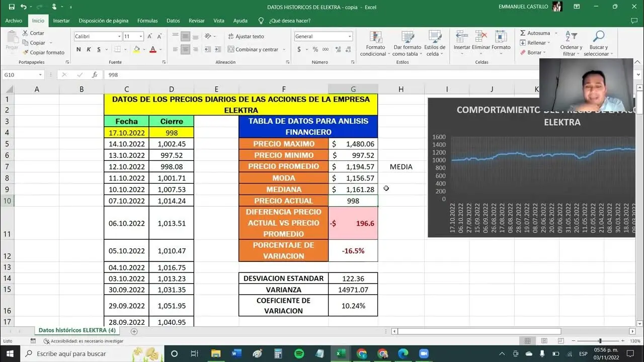Add new sheet with plus button
This screenshot has height=362, width=644.
(x=134, y=331)
